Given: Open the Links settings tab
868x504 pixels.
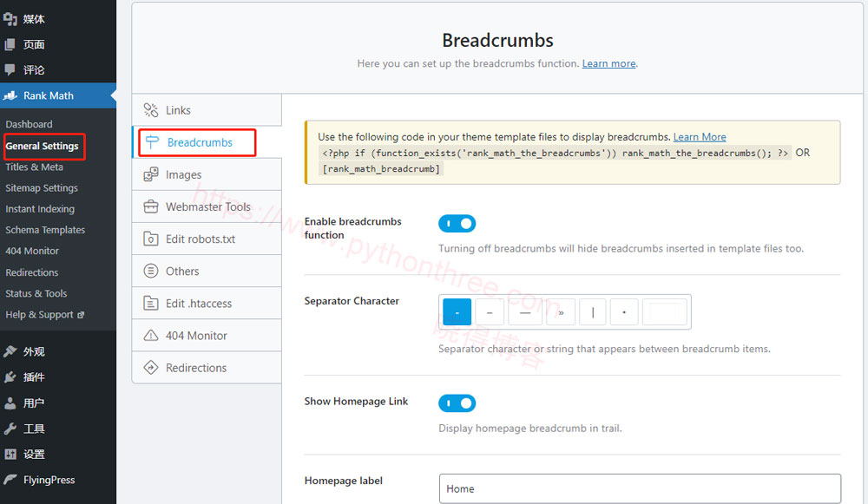Looking at the screenshot, I should click(207, 110).
